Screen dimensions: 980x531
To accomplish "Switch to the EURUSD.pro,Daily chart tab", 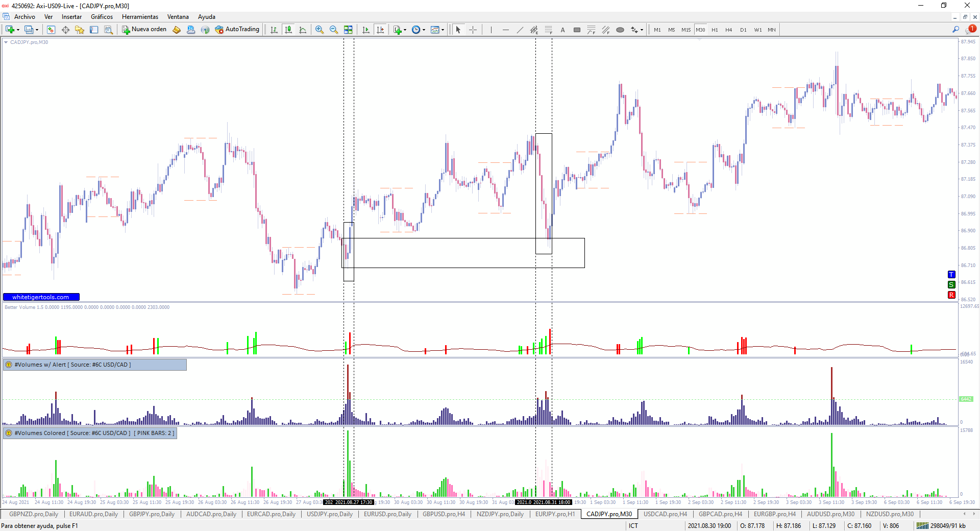I will [x=387, y=514].
